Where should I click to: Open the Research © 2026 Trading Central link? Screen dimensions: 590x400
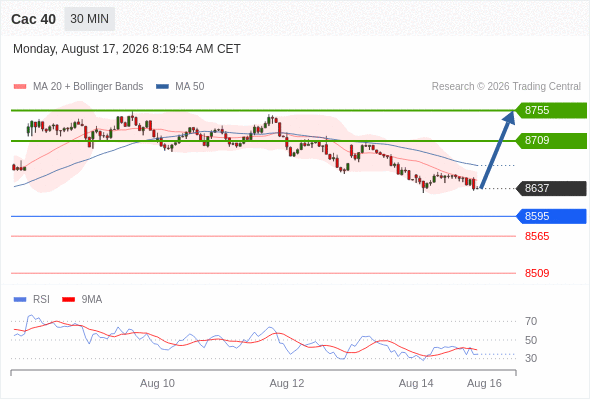506,87
